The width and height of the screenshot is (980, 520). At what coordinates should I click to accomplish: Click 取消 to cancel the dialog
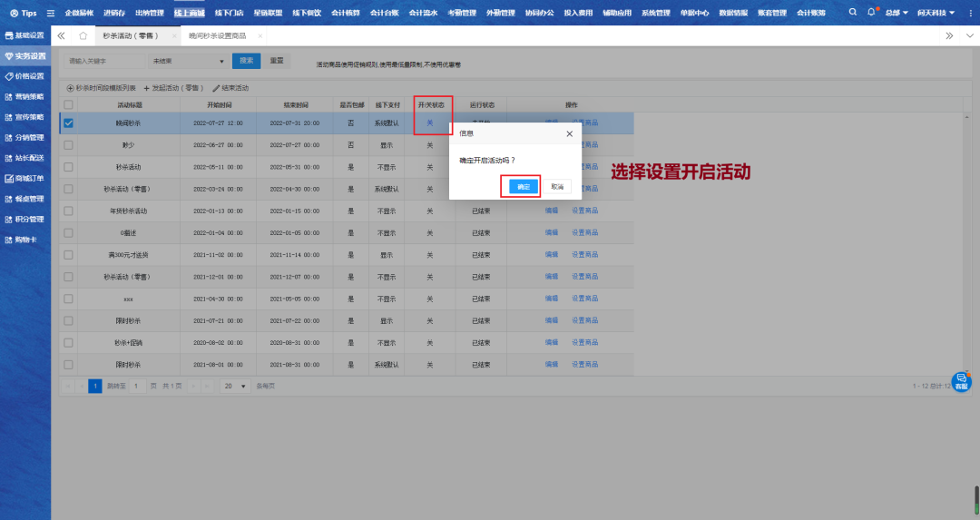[x=557, y=186]
